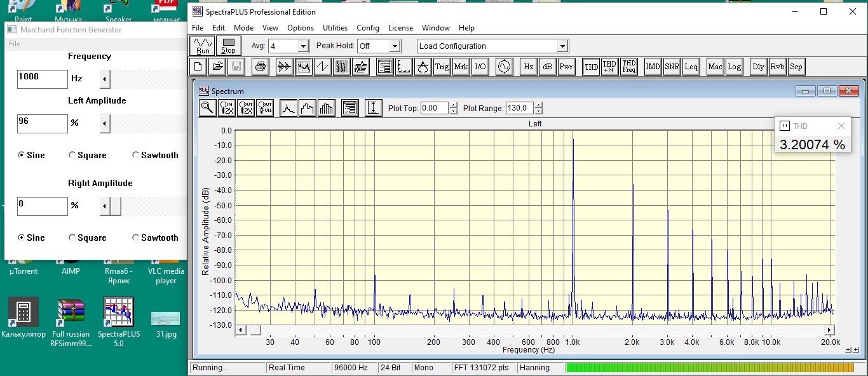Open the File menu in SpectraPLUS
Image resolution: width=868 pixels, height=376 pixels.
coord(198,28)
